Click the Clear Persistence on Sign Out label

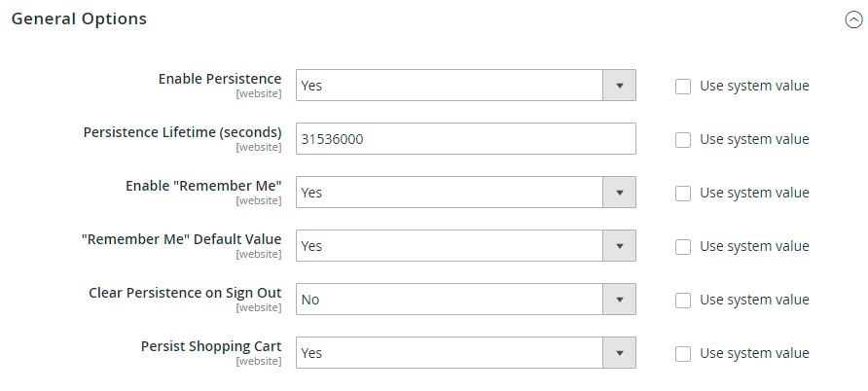click(185, 293)
